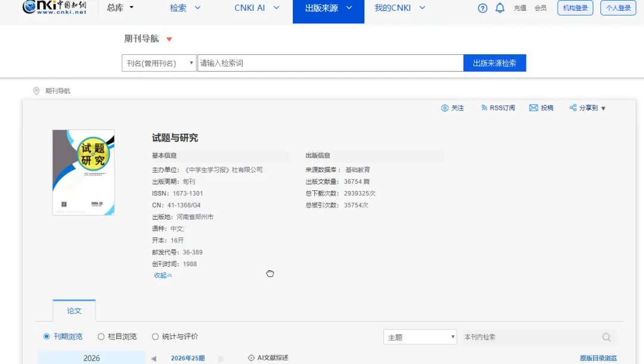Switch to the 论文 tab
Screen dimensions: 644x364
75,311
